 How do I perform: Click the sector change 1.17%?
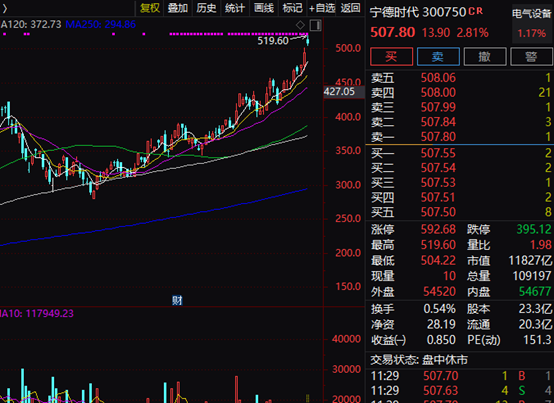click(x=532, y=34)
